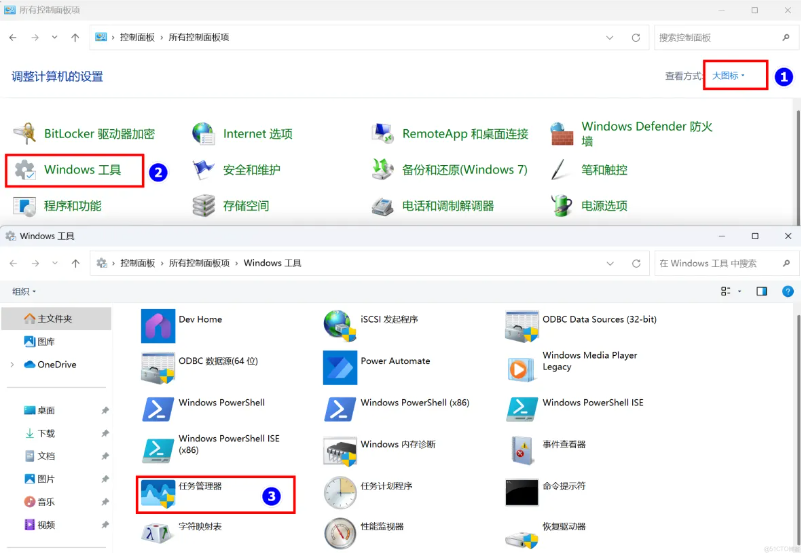Open the Dev Home icon
The image size is (801, 553).
click(x=181, y=325)
